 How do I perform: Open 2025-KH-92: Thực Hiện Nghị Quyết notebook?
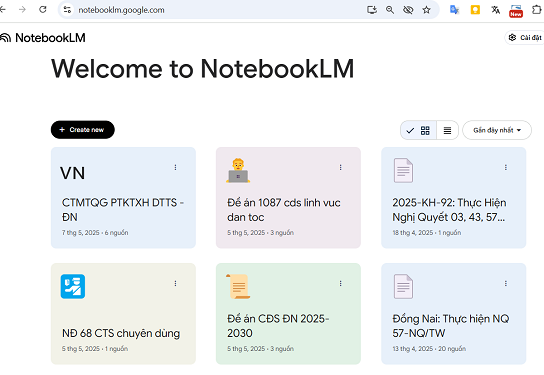(x=449, y=210)
